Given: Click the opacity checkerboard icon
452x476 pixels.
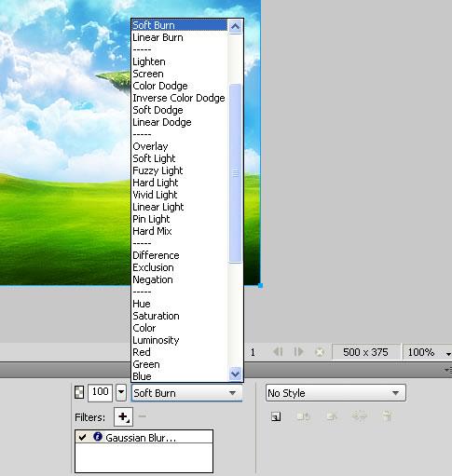Looking at the screenshot, I should 79,392.
